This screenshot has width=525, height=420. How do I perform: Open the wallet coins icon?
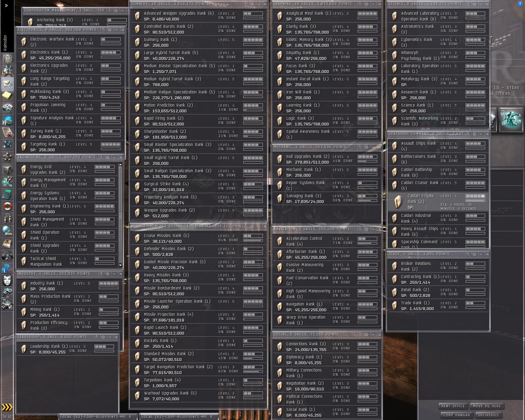pos(7,182)
